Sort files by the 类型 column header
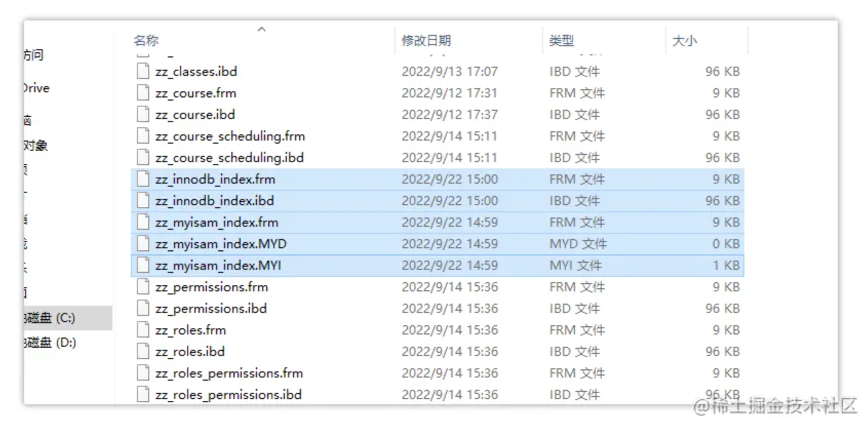868x430 pixels. [x=561, y=41]
